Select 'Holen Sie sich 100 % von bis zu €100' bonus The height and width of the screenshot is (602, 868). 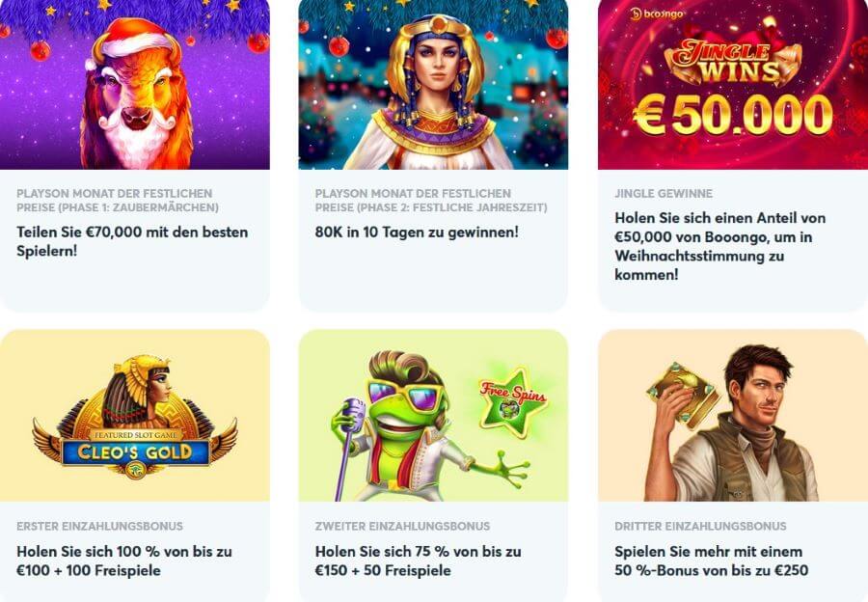tap(124, 561)
